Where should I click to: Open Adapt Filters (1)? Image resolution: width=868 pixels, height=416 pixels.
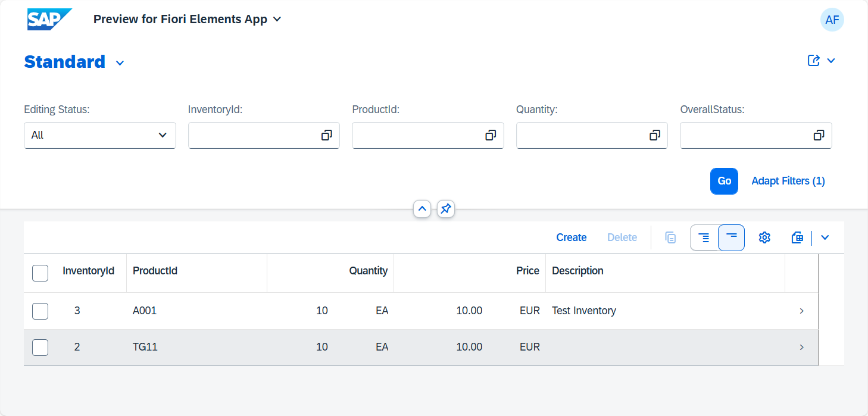click(788, 181)
